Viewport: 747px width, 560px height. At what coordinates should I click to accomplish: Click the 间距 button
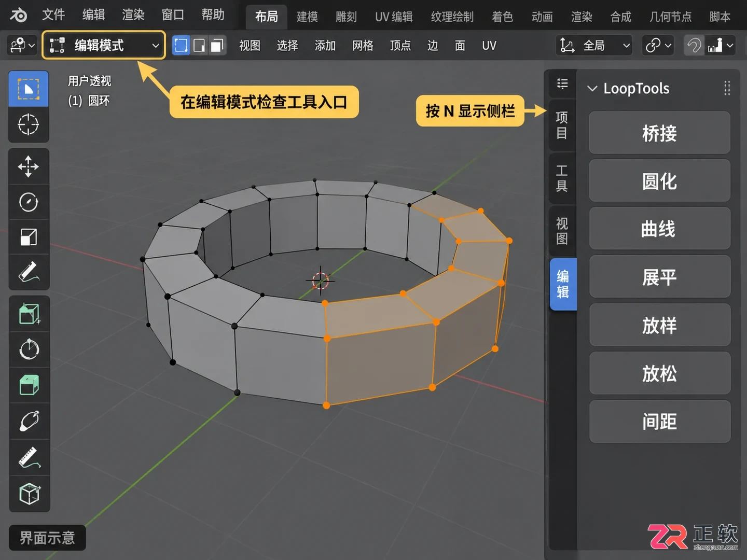click(x=659, y=422)
